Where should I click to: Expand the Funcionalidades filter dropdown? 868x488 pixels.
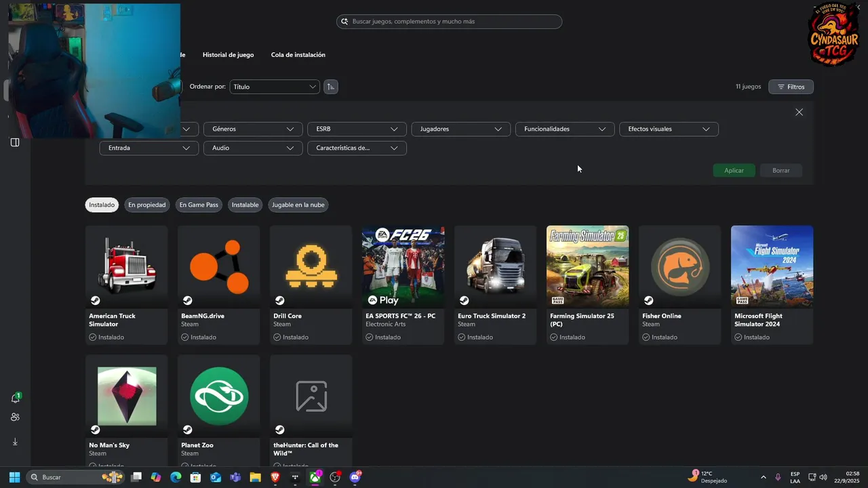point(565,129)
